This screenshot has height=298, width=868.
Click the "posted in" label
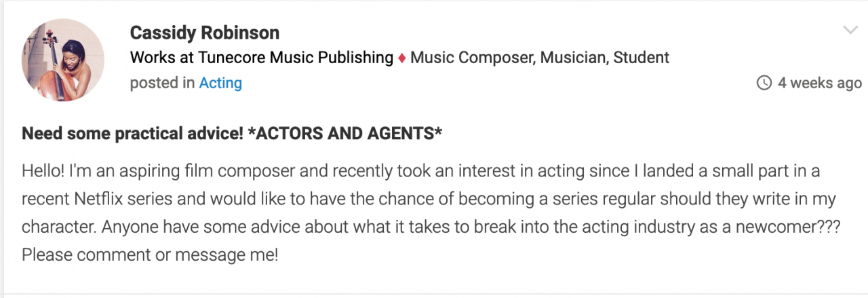pyautogui.click(x=162, y=83)
